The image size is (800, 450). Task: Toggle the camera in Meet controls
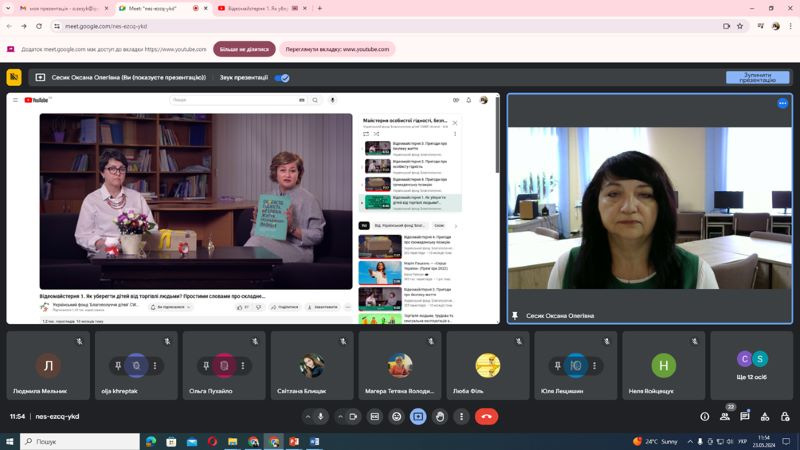(353, 417)
